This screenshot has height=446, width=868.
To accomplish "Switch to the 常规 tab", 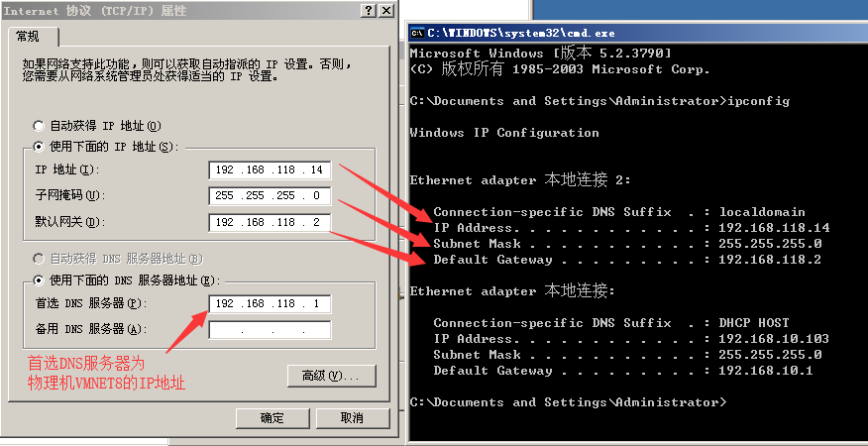I will [31, 37].
